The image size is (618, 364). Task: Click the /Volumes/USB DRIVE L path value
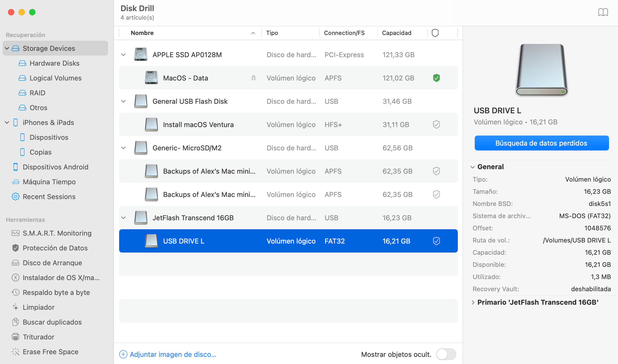[x=577, y=240]
